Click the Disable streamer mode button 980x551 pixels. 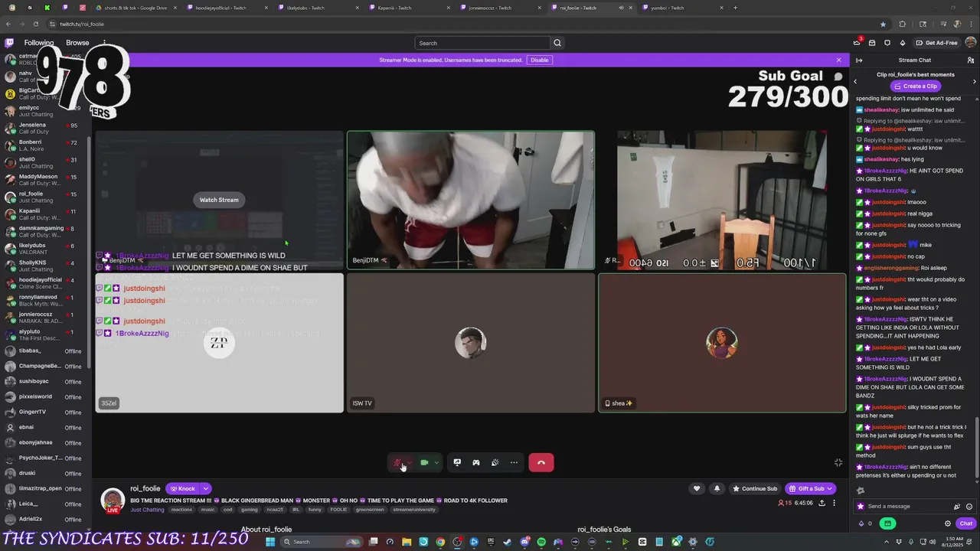[x=540, y=60]
